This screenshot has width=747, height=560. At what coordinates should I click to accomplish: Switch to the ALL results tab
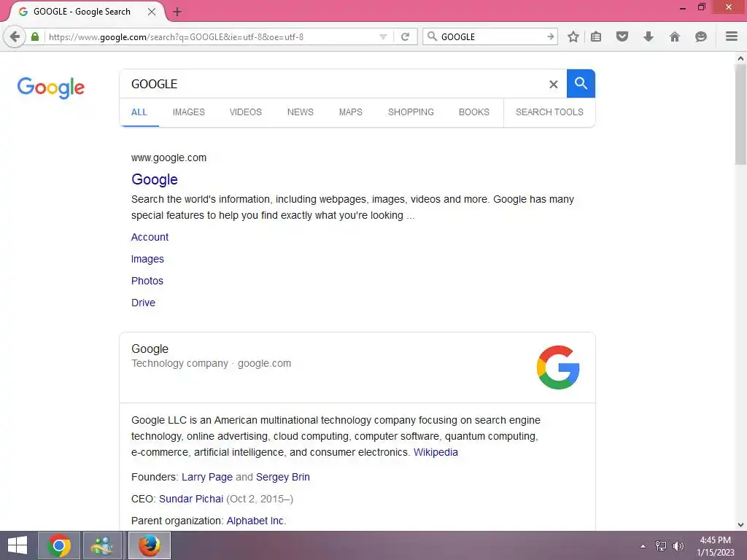(x=139, y=112)
